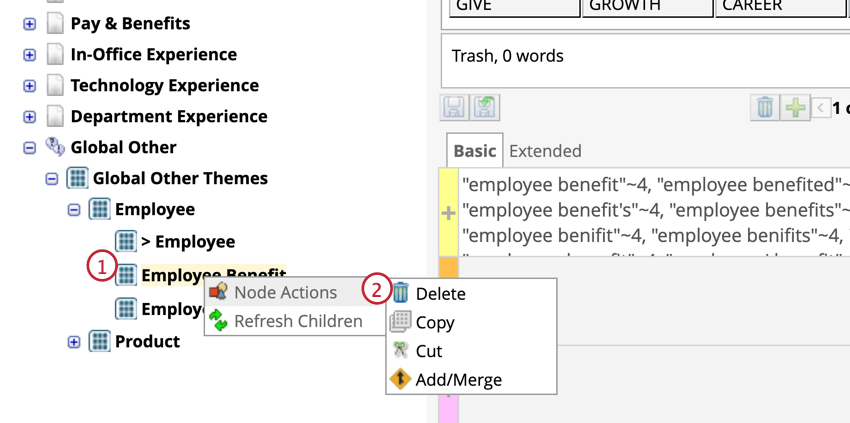Click the revert save icon with green arrow
The image size is (850, 423).
485,107
